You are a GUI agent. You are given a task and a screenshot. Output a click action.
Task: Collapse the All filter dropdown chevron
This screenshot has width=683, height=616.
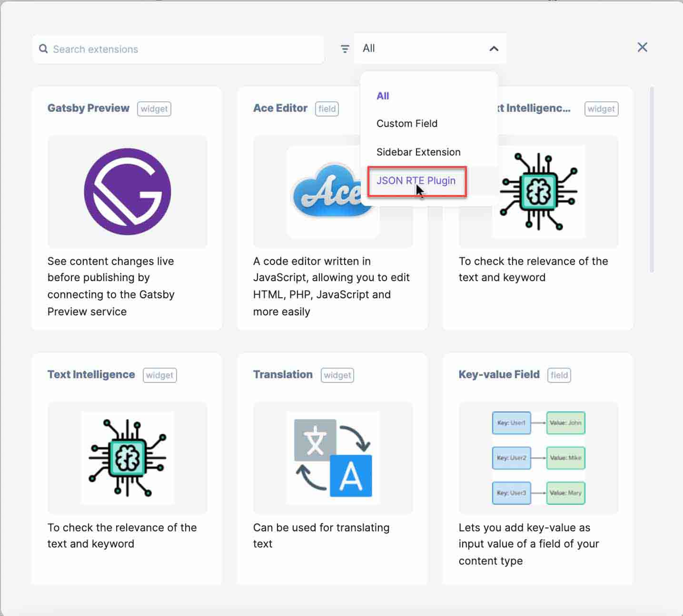point(494,49)
